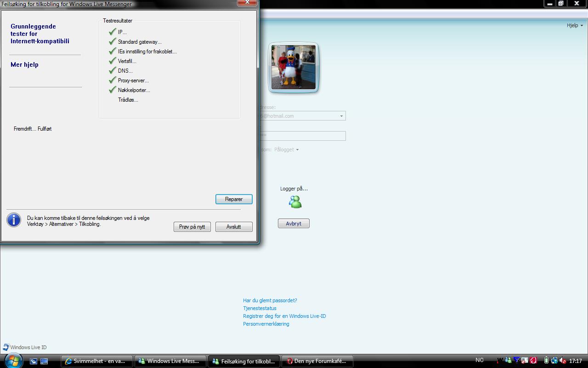Viewport: 588px width, 368px height.
Task: Open the Har du glemt passordet link
Action: (270, 300)
